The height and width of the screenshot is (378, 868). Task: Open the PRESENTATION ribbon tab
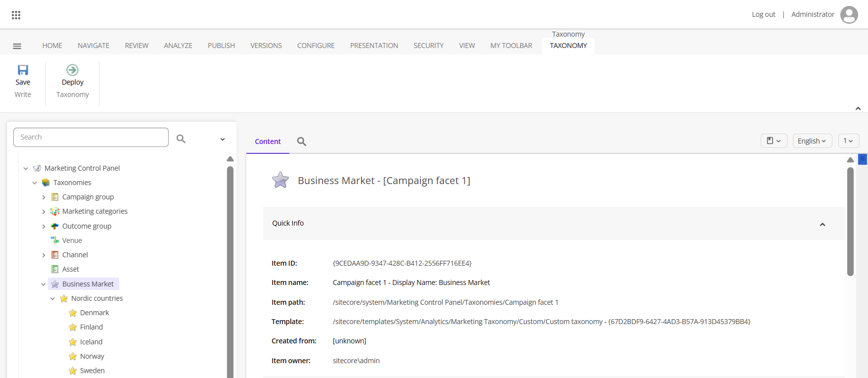pos(374,46)
